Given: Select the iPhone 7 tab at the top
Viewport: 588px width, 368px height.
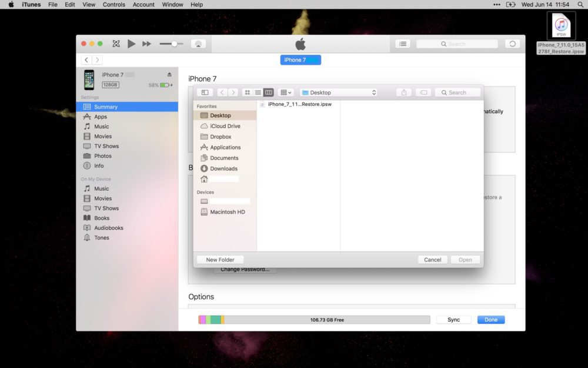Looking at the screenshot, I should coord(300,59).
